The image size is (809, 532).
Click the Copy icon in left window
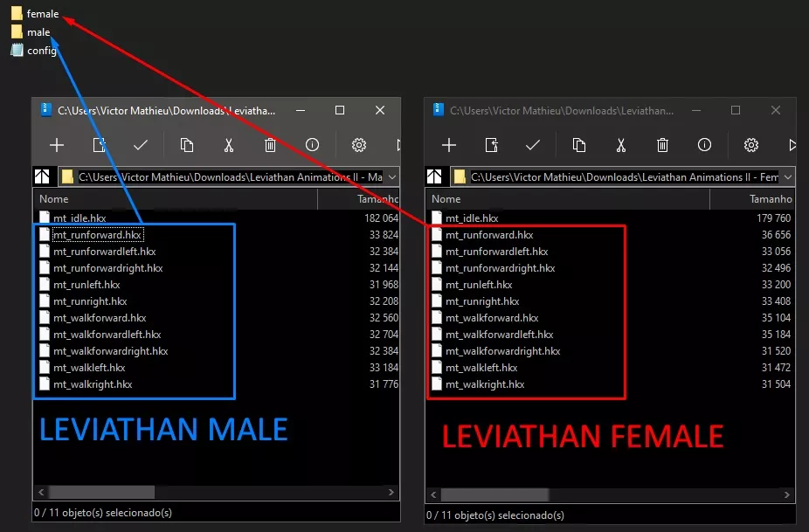(x=187, y=145)
